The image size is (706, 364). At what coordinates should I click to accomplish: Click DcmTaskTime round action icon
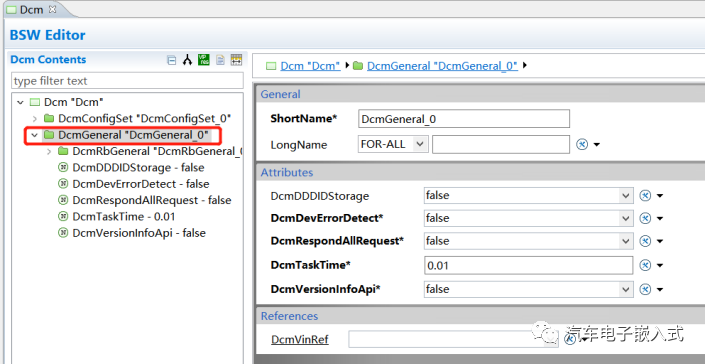coord(645,265)
